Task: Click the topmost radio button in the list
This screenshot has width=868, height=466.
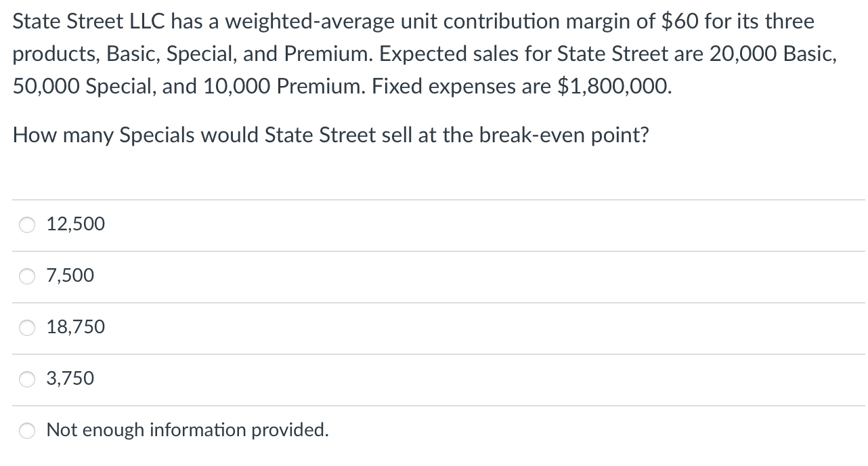Action: 26,224
